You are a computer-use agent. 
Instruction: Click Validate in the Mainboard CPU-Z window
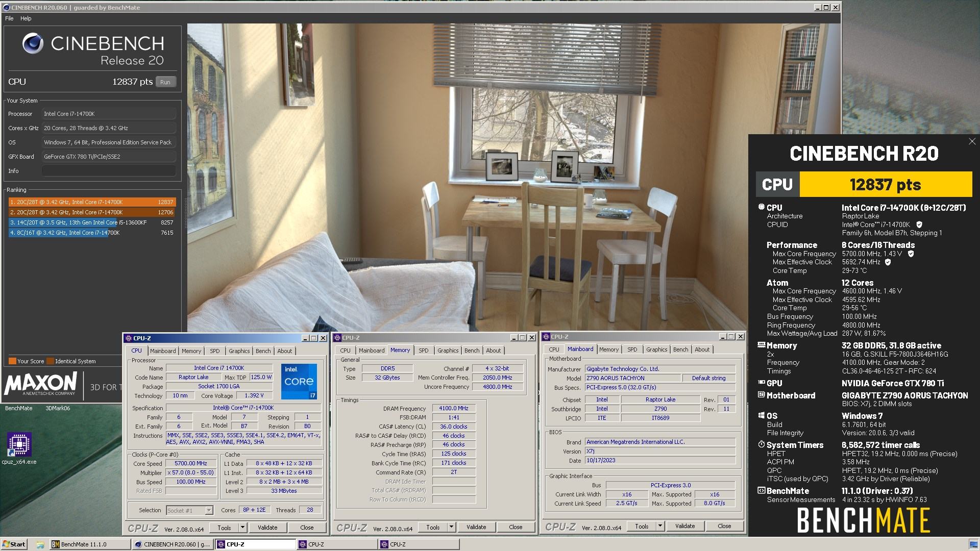point(684,526)
